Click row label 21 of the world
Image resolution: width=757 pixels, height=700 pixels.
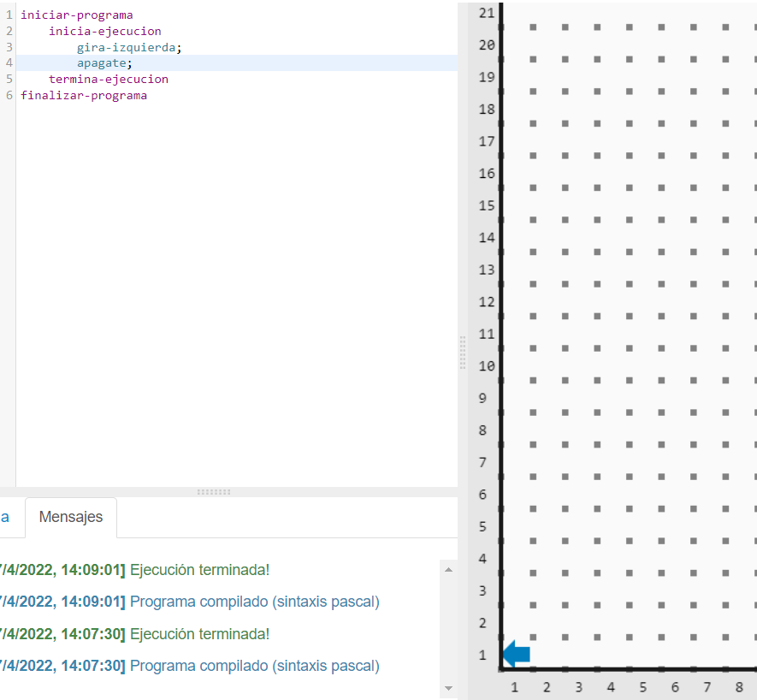487,12
